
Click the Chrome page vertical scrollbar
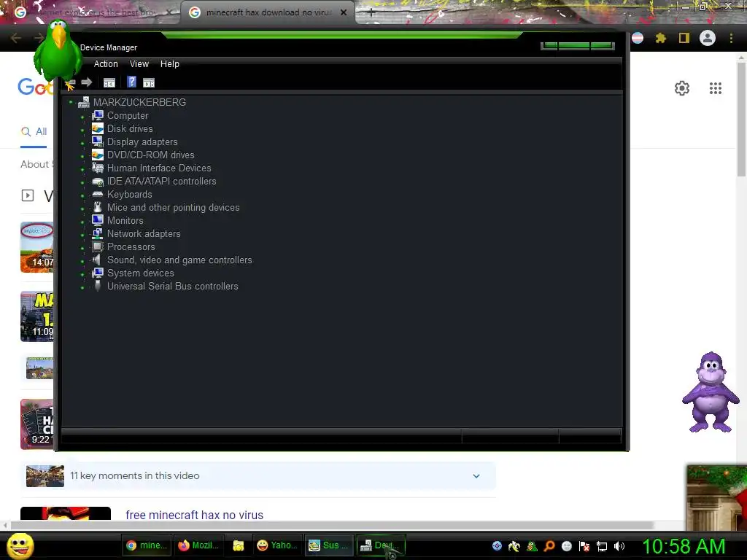(x=741, y=119)
